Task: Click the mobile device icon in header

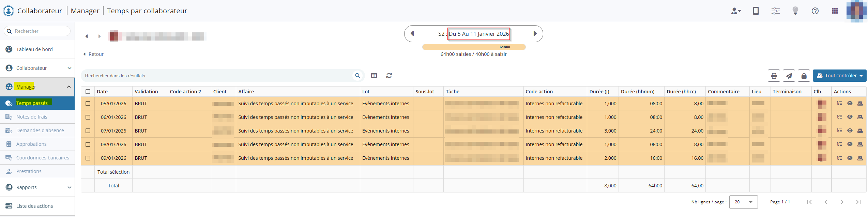Action: [x=756, y=11]
